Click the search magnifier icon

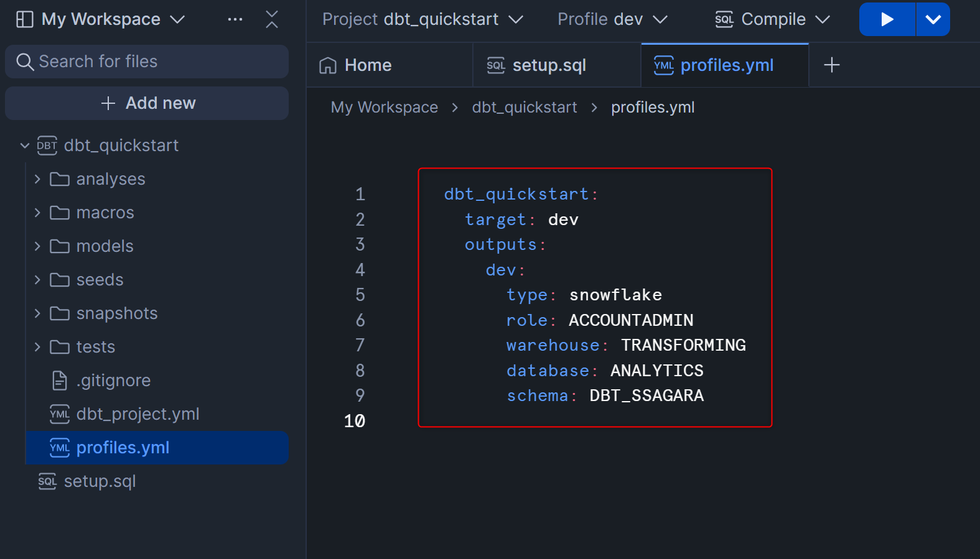(x=25, y=62)
